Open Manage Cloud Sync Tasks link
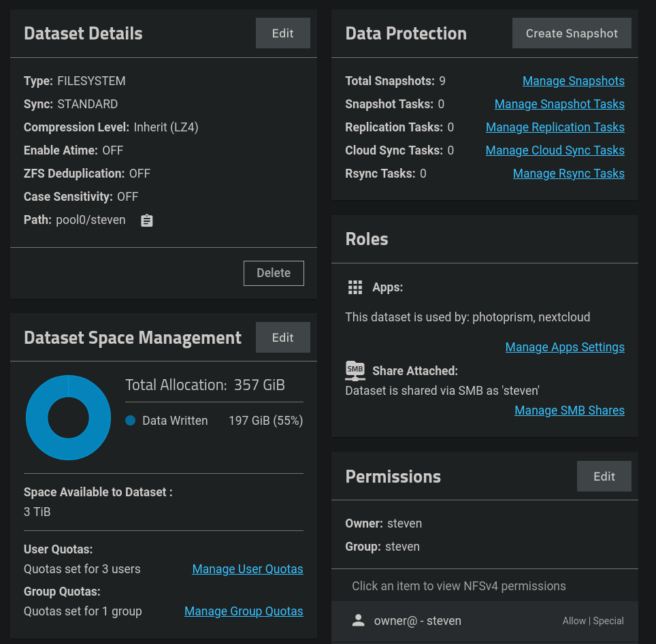 coord(555,150)
